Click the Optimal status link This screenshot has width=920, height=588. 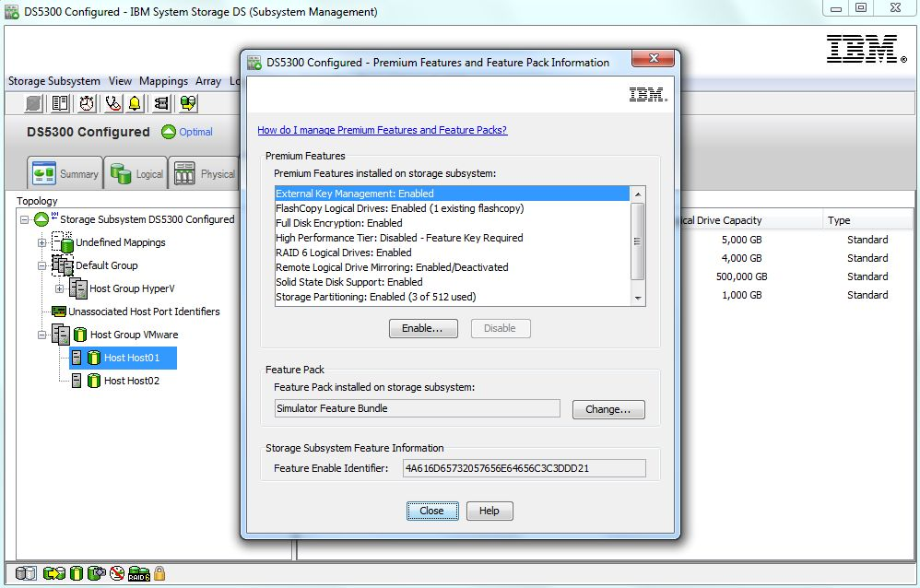[196, 132]
